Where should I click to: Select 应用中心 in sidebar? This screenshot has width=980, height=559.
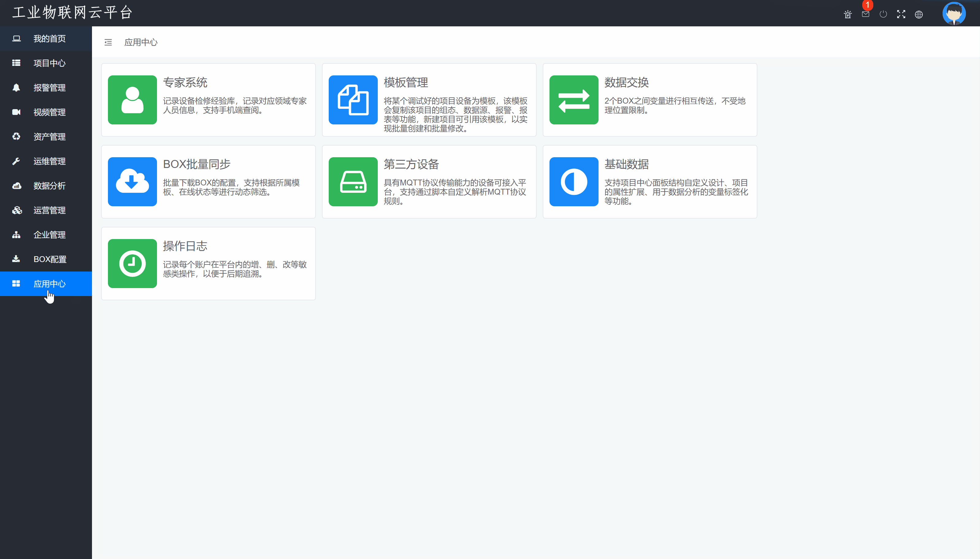point(46,284)
